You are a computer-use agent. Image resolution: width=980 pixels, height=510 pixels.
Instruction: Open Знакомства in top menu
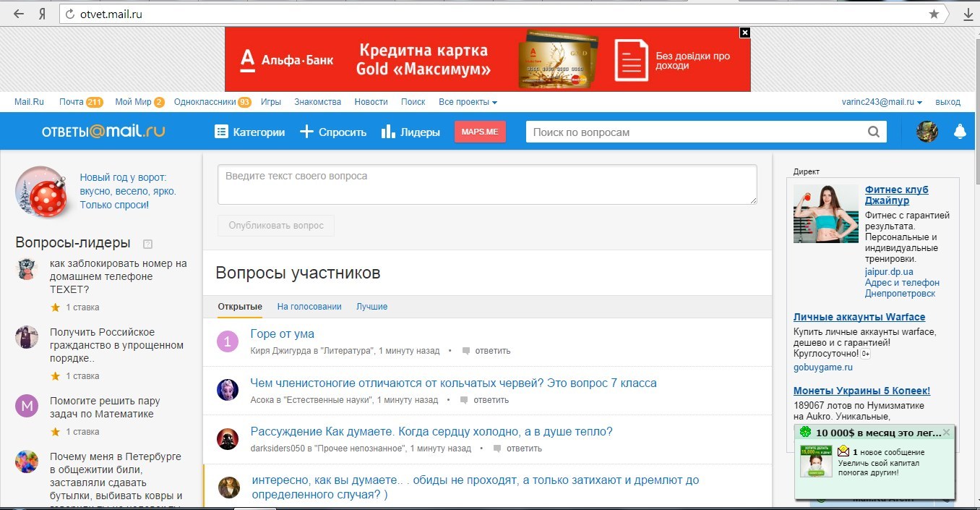click(x=318, y=102)
